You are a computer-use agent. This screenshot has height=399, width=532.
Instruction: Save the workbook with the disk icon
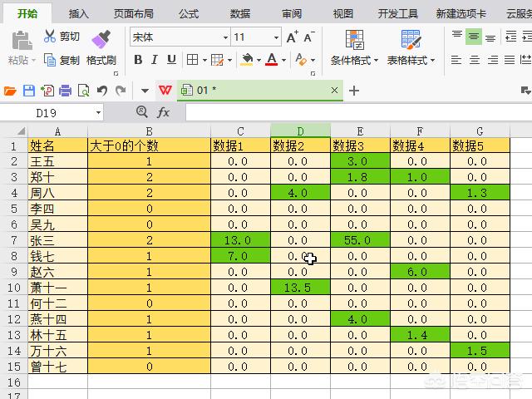point(29,91)
